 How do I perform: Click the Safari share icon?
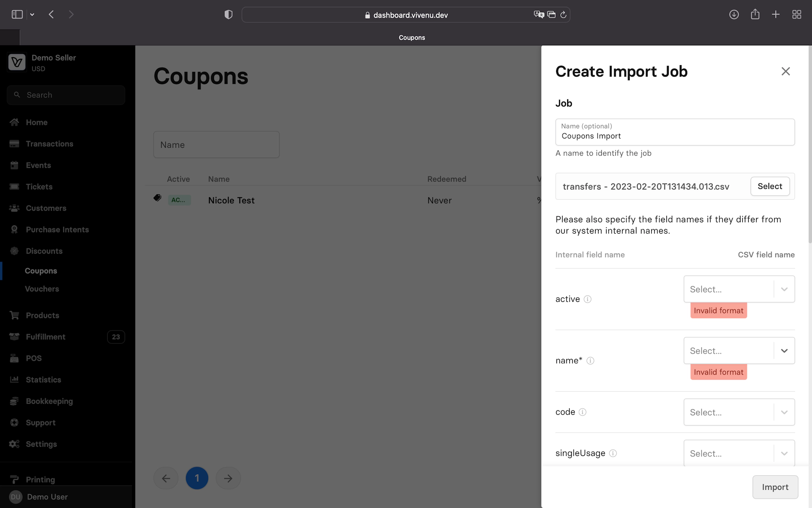click(755, 15)
